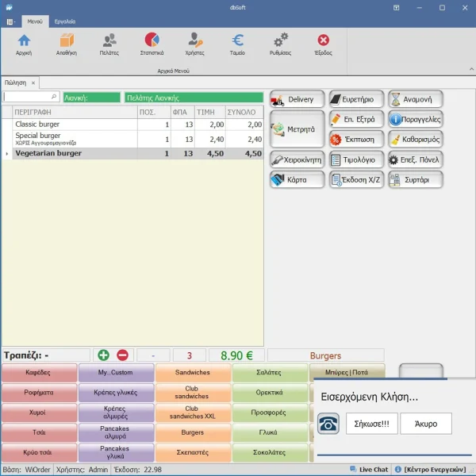This screenshot has width=476, height=476.
Task: Click the Delivery button
Action: click(297, 99)
